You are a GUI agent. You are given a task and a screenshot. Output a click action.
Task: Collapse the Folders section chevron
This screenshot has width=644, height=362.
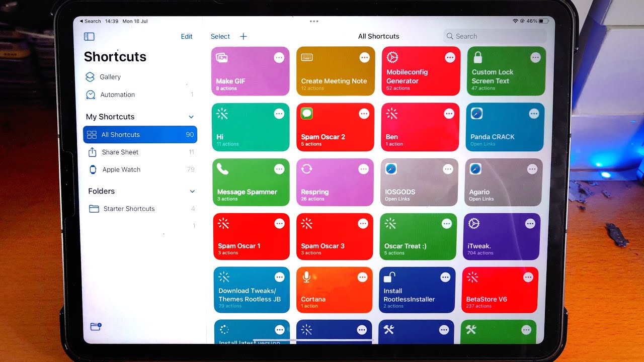(192, 191)
